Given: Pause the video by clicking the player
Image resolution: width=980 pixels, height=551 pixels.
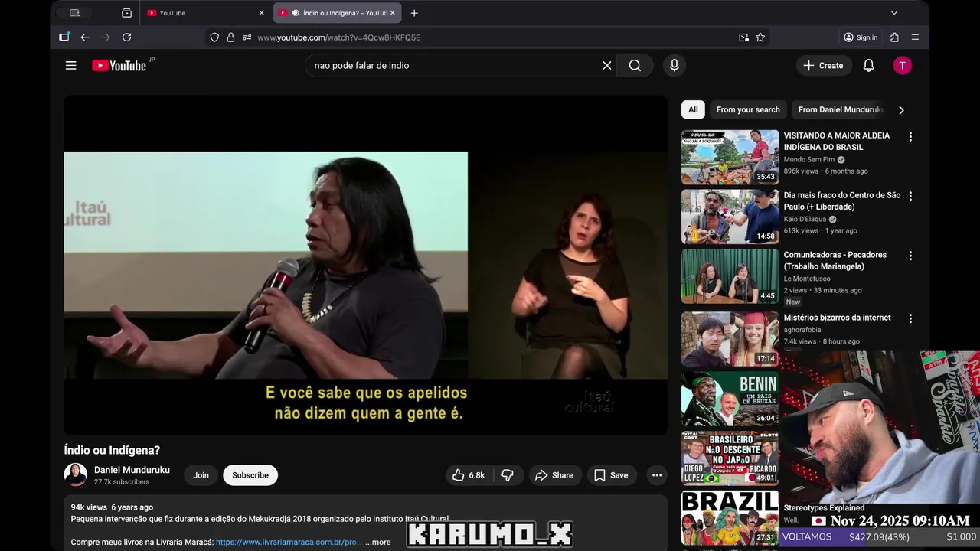Looking at the screenshot, I should pos(365,265).
